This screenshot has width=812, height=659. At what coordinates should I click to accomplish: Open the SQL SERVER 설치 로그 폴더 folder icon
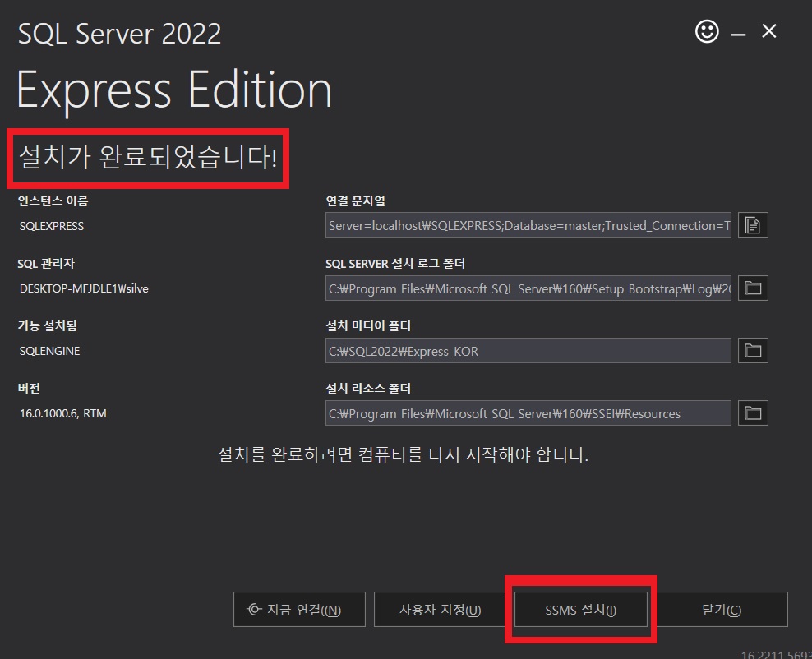(x=752, y=288)
